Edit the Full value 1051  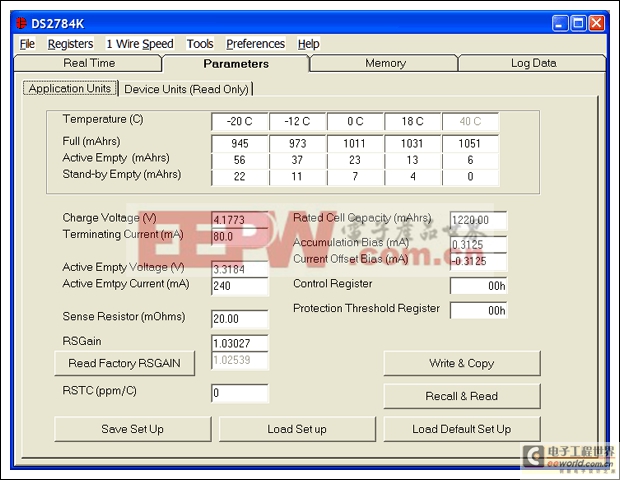470,144
